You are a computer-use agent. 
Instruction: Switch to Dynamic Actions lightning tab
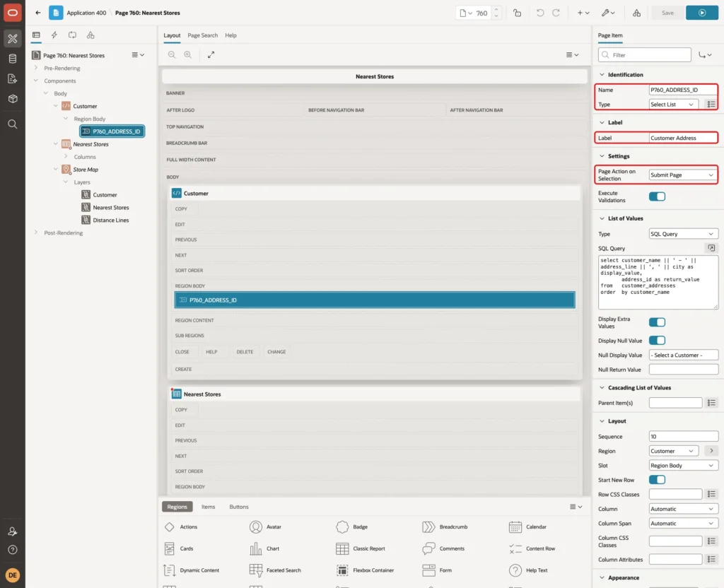pyautogui.click(x=54, y=35)
